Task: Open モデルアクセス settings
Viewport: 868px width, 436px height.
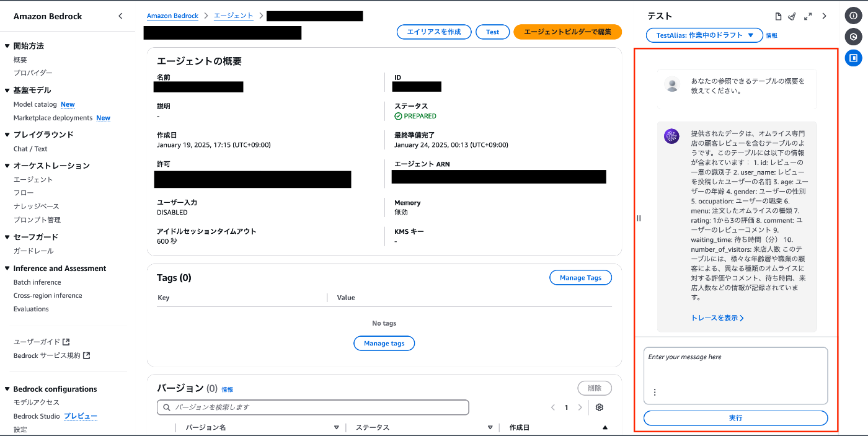Action: coord(37,403)
